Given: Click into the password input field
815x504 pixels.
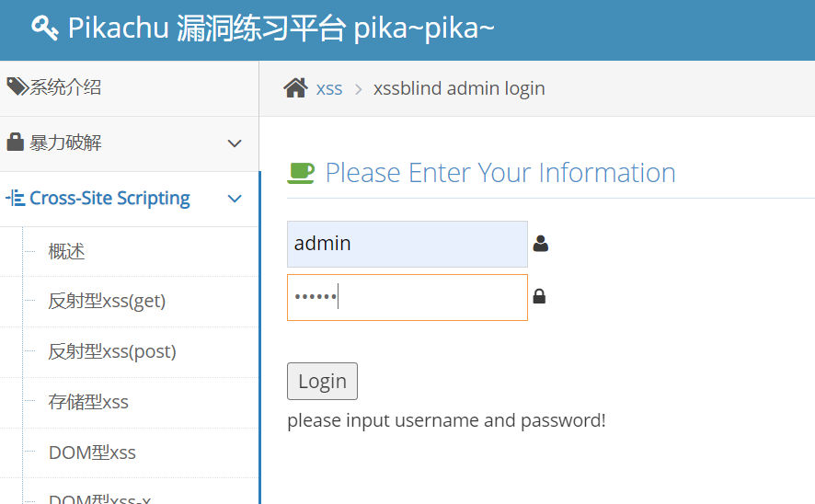Looking at the screenshot, I should [407, 297].
